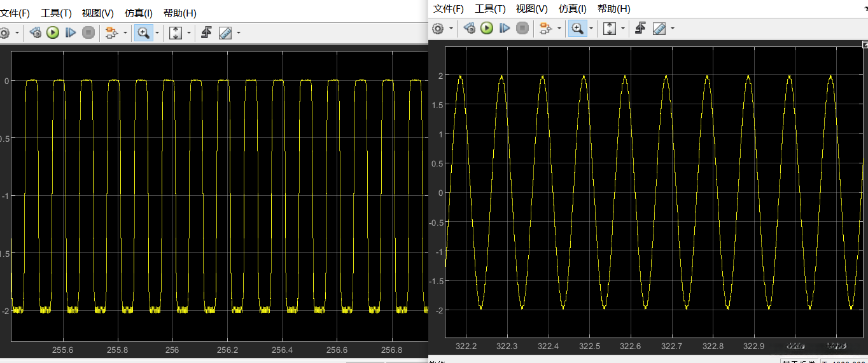Click Step Forward in the sine-wave scope
Screen dimensions: 868x363
click(505, 28)
